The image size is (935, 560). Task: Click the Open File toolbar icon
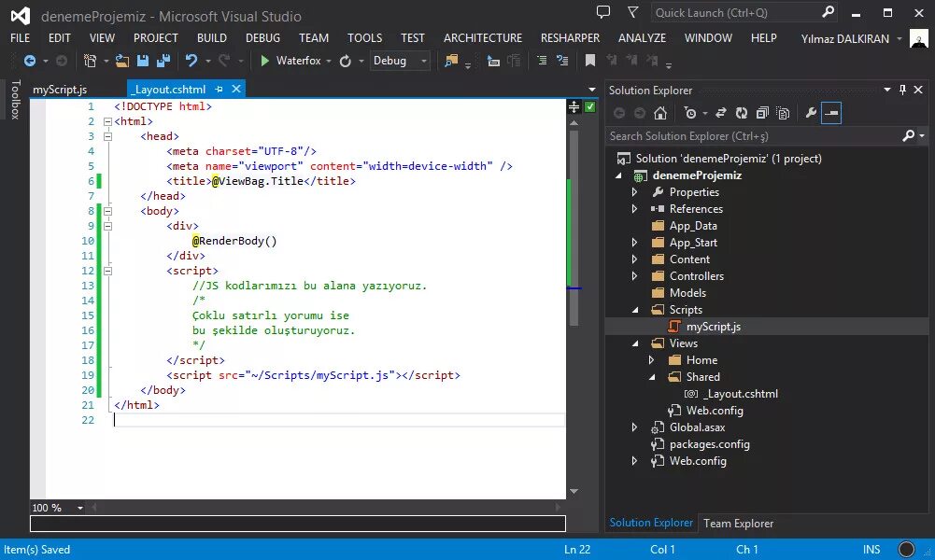[x=122, y=61]
